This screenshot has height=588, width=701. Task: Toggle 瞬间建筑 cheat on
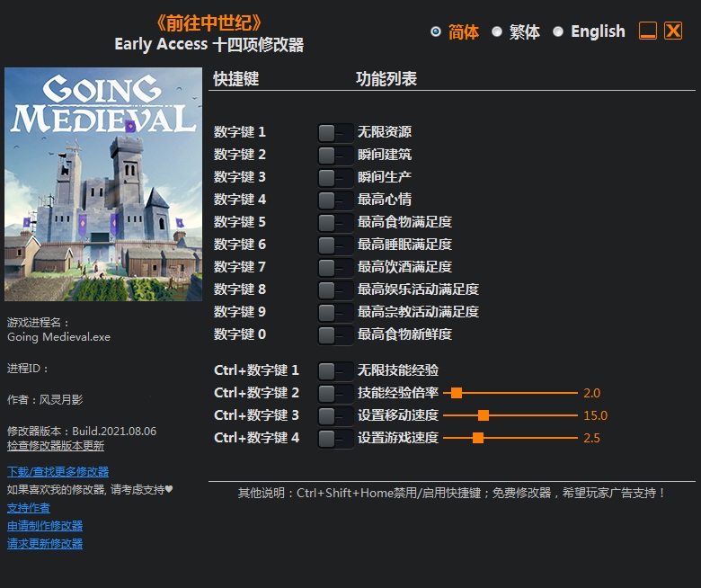[334, 155]
